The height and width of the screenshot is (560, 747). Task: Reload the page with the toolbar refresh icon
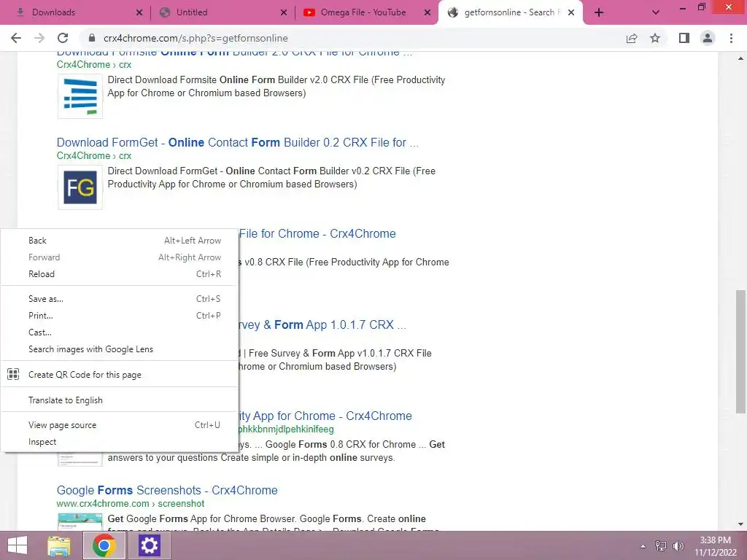pos(63,38)
